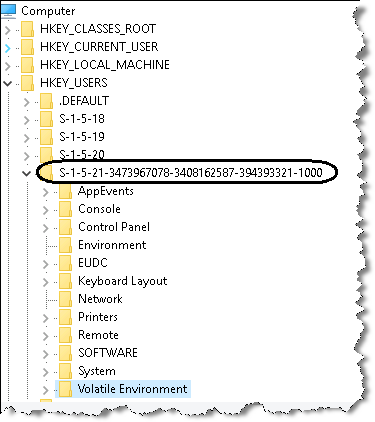Select the Environment folder icon
375x422 pixels.
pyautogui.click(x=65, y=245)
